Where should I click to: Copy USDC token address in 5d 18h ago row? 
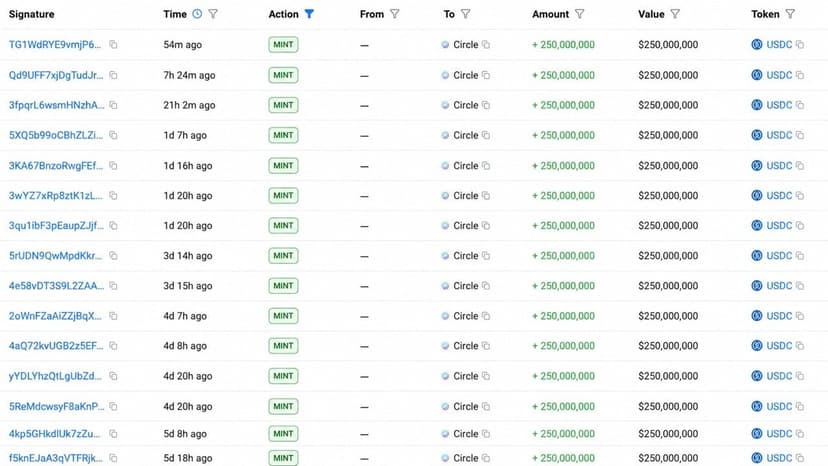(x=800, y=458)
